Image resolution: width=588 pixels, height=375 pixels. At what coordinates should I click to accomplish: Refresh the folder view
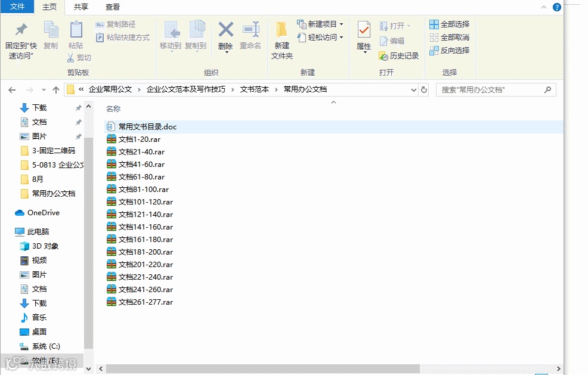[x=424, y=90]
